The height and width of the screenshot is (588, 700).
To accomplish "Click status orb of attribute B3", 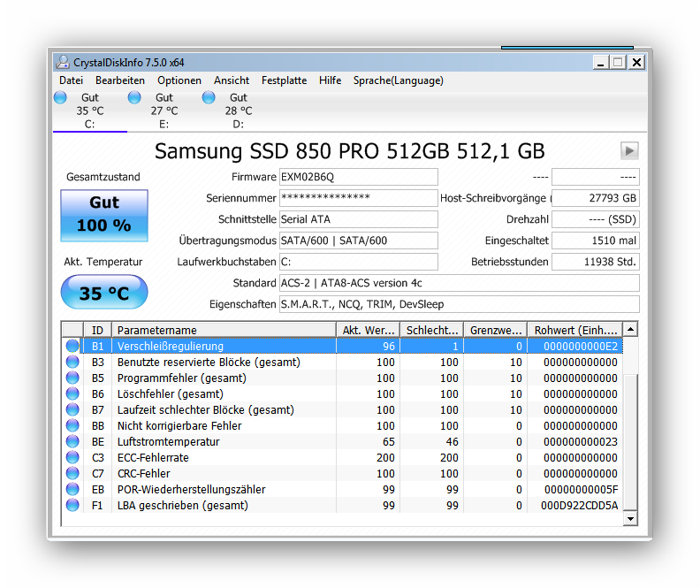I will (72, 362).
